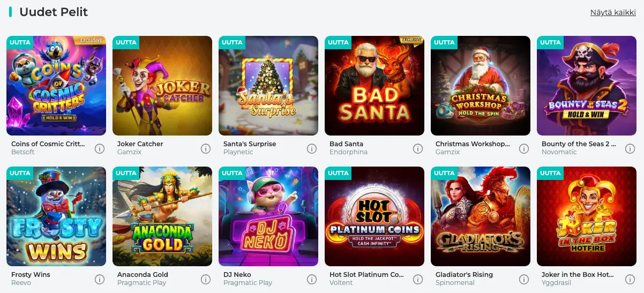Click the 'Näytä kaikki' link

(613, 12)
